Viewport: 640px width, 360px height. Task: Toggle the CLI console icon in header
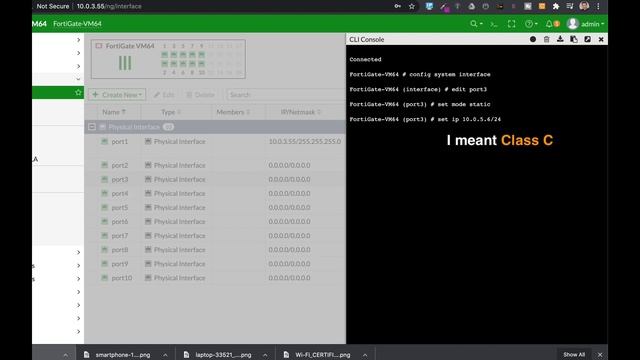pyautogui.click(x=494, y=24)
